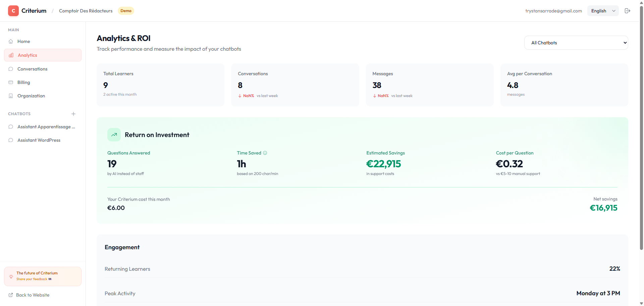Select the Home icon in the sidebar
The height and width of the screenshot is (306, 644).
(x=11, y=41)
